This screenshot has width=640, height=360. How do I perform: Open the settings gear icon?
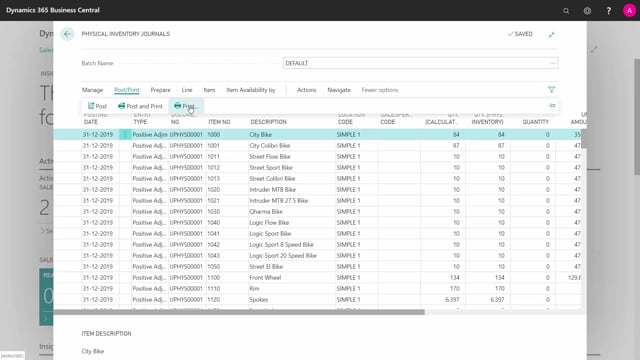(587, 11)
